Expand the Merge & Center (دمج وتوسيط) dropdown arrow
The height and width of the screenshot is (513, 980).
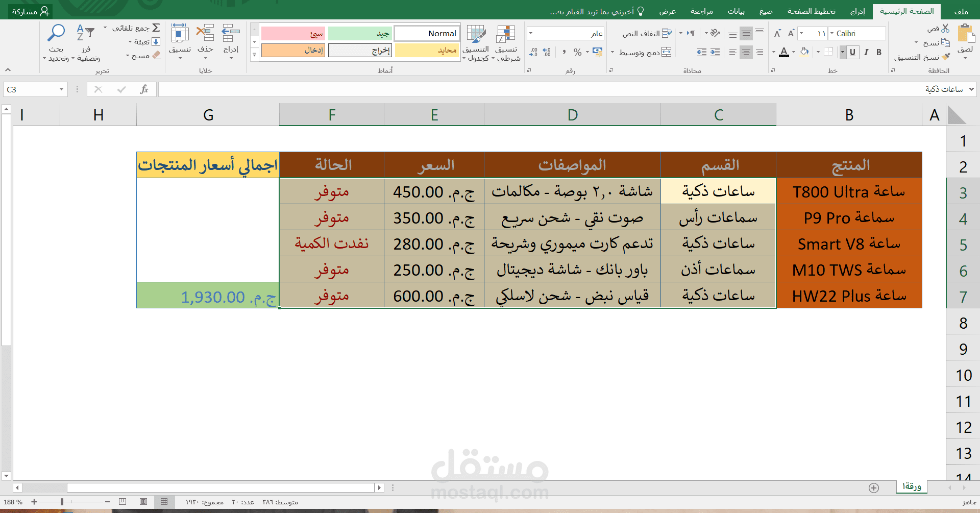[612, 52]
